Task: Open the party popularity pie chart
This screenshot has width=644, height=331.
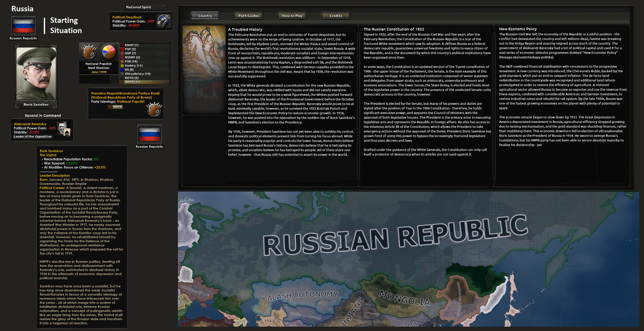Action: [109, 52]
